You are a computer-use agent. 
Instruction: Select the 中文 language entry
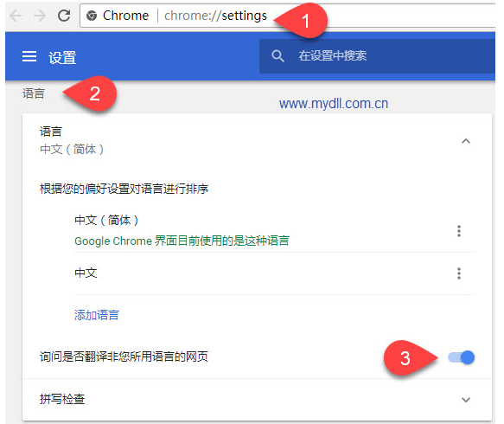coord(86,273)
